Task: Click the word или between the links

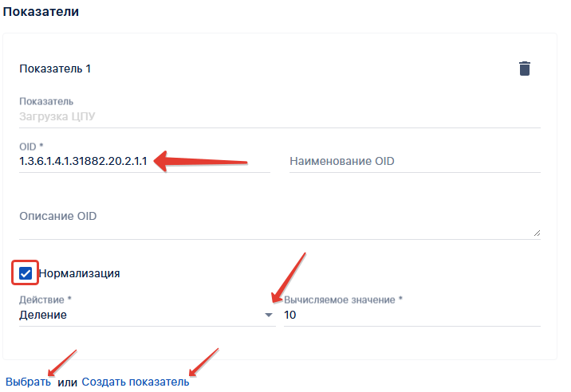Action: [67, 382]
